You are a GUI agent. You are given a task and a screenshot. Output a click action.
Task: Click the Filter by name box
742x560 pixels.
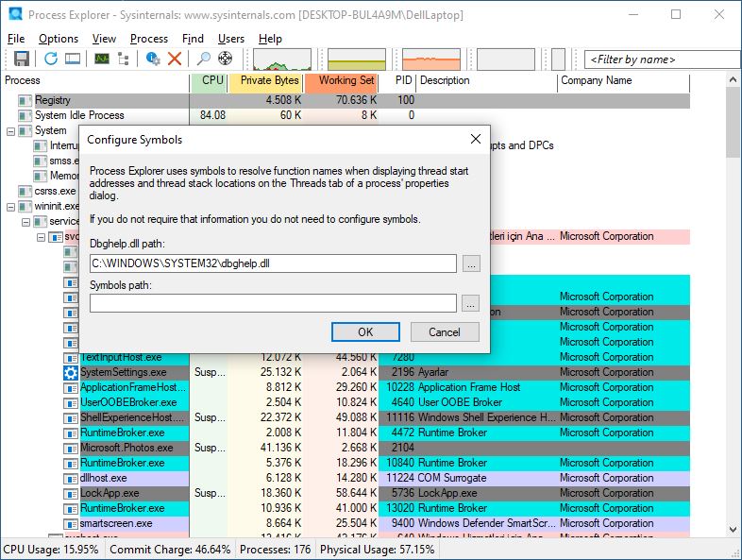[663, 59]
